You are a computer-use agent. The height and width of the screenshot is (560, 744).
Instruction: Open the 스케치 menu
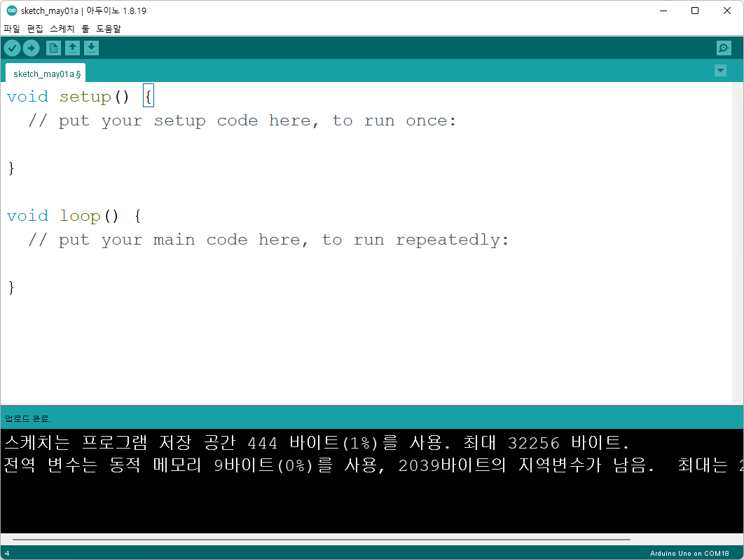click(x=62, y=29)
